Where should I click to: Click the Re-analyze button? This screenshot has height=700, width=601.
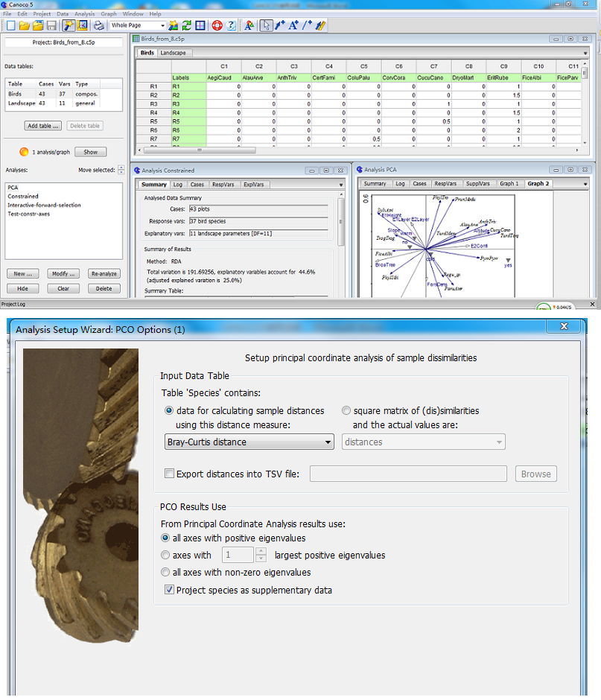[104, 273]
